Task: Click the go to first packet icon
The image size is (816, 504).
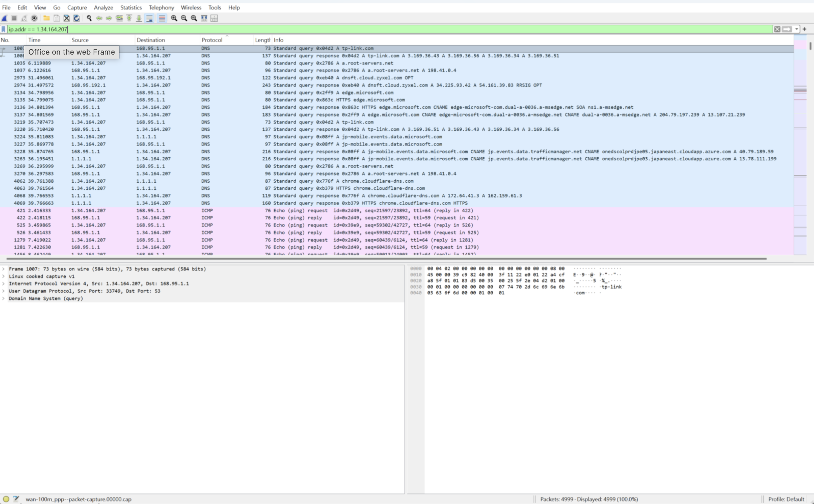Action: 129,18
